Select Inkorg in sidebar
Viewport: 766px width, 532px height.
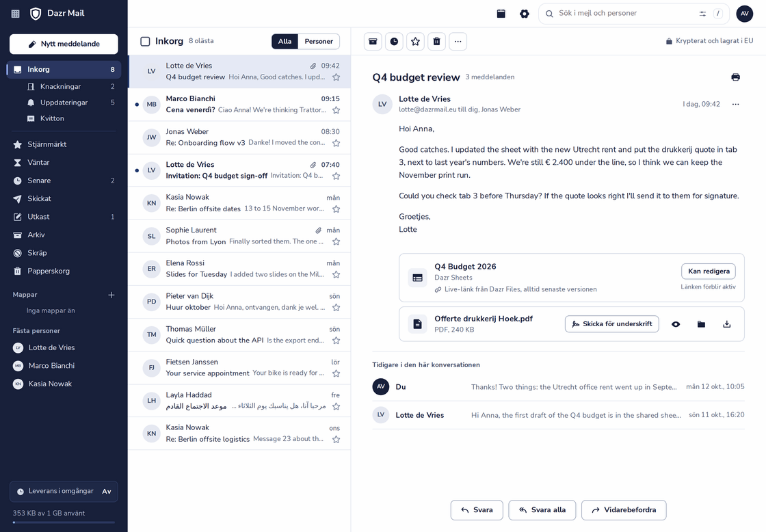64,69
